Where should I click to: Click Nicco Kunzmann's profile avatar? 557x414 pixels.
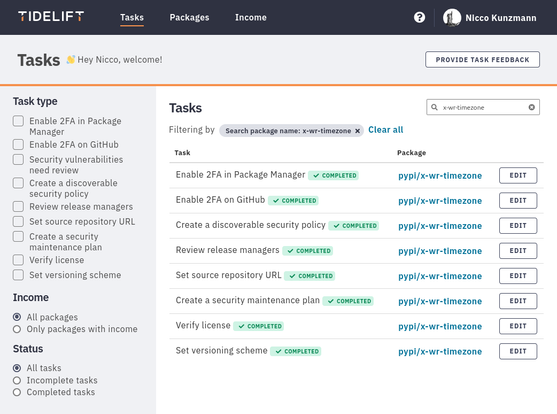pyautogui.click(x=452, y=17)
